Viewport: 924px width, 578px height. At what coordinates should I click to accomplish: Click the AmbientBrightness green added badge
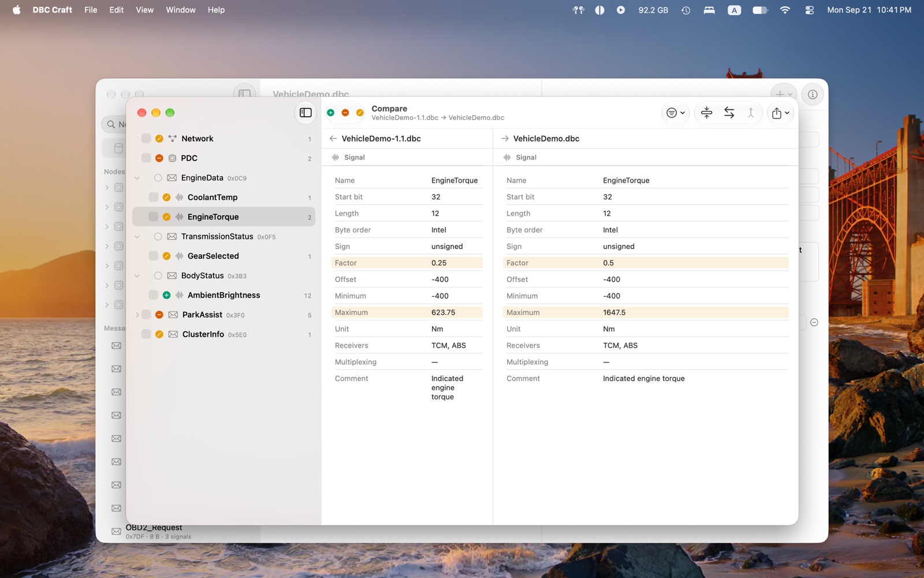166,295
